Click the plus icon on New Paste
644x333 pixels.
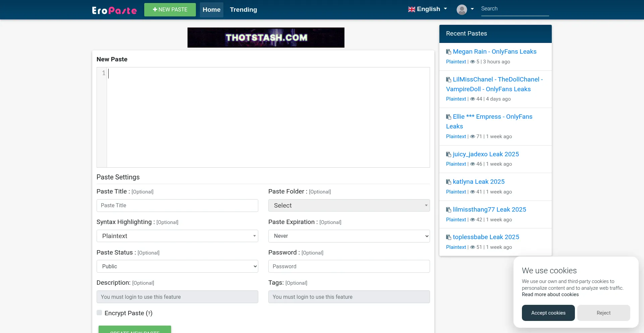tap(155, 9)
